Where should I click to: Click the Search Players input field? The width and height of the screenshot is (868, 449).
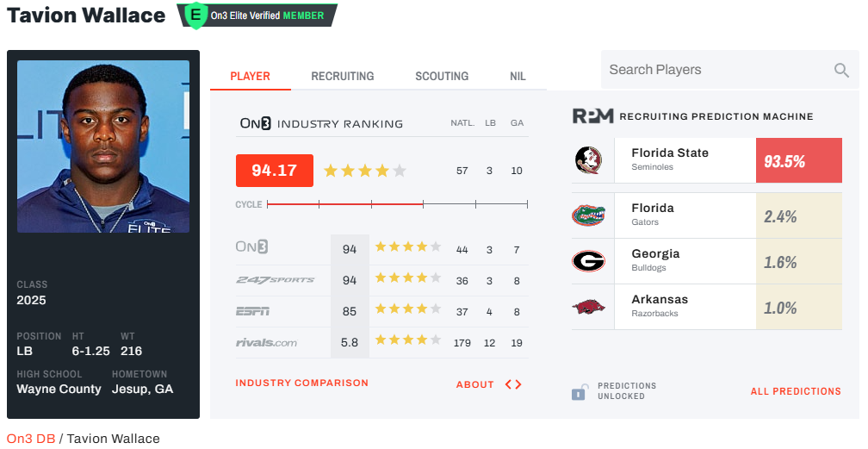click(x=715, y=70)
